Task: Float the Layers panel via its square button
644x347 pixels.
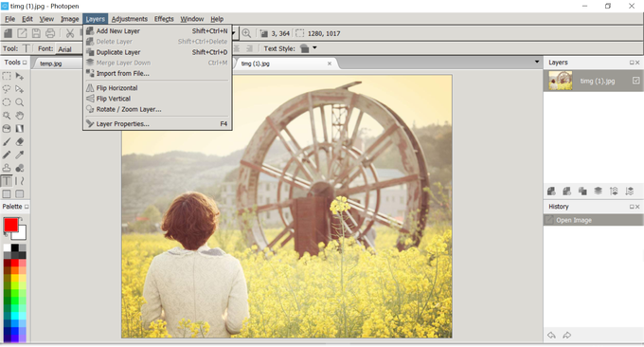Action: pyautogui.click(x=632, y=63)
